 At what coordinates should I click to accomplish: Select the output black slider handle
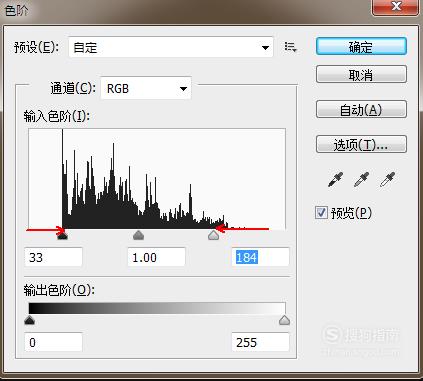[30, 320]
